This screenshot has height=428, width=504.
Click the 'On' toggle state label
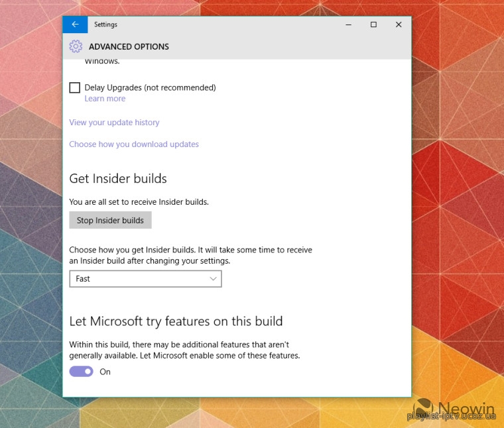(x=105, y=372)
